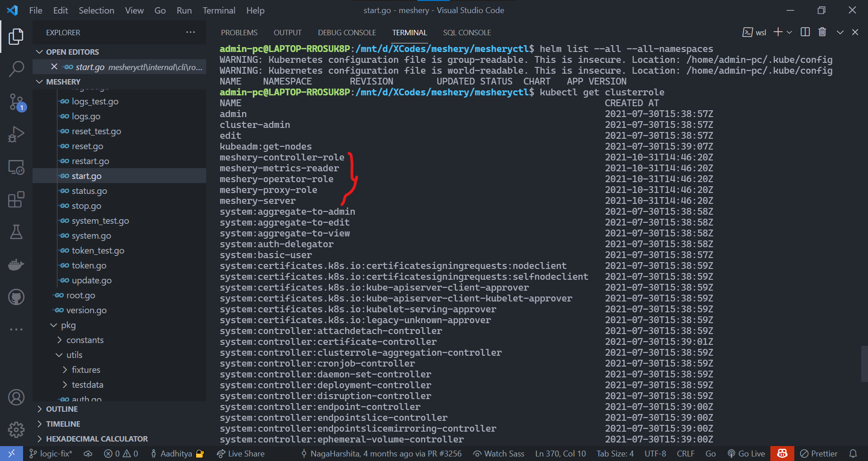Open the Remote Explorer view

tap(16, 167)
